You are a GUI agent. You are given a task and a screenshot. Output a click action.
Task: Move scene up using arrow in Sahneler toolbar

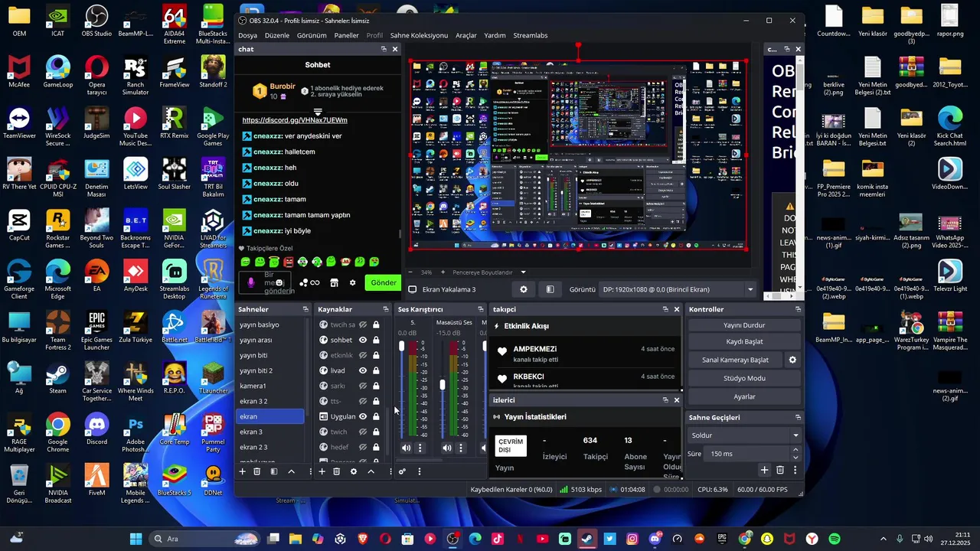(291, 471)
